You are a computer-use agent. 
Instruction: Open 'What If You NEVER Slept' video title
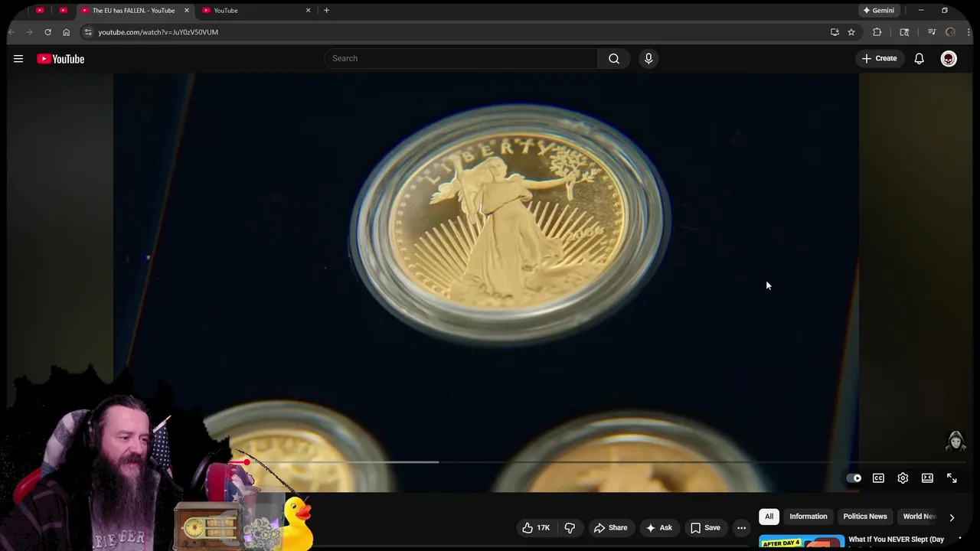(x=896, y=540)
